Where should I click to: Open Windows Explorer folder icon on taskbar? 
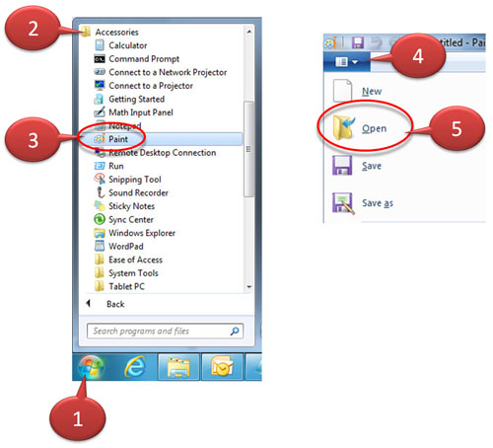pos(178,367)
